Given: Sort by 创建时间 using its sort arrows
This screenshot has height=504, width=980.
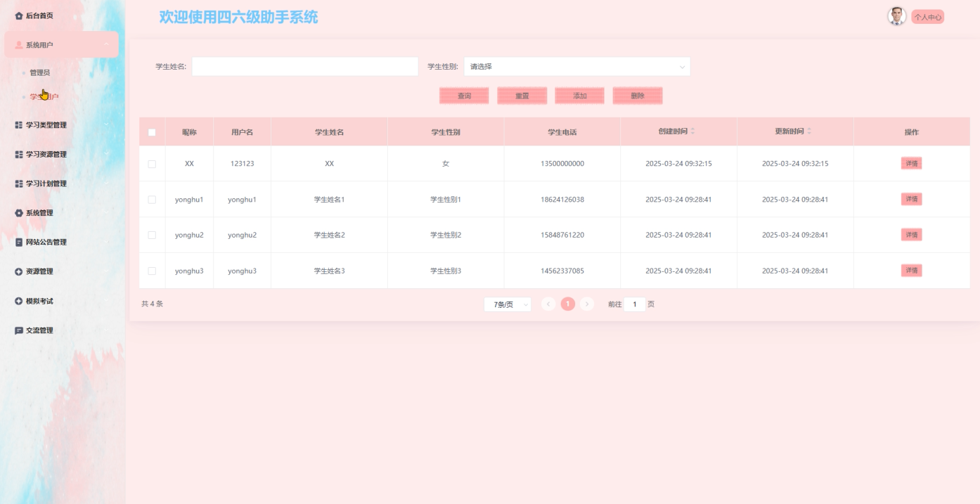Looking at the screenshot, I should tap(692, 131).
